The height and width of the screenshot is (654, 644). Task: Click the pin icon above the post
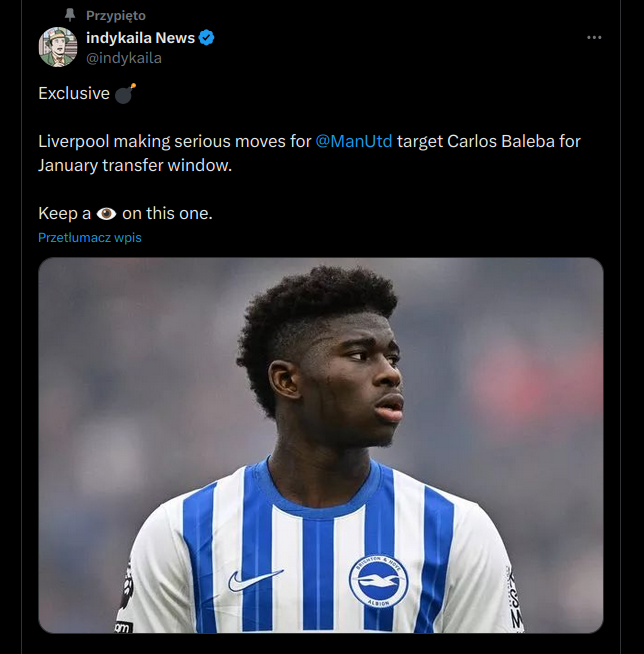click(70, 15)
